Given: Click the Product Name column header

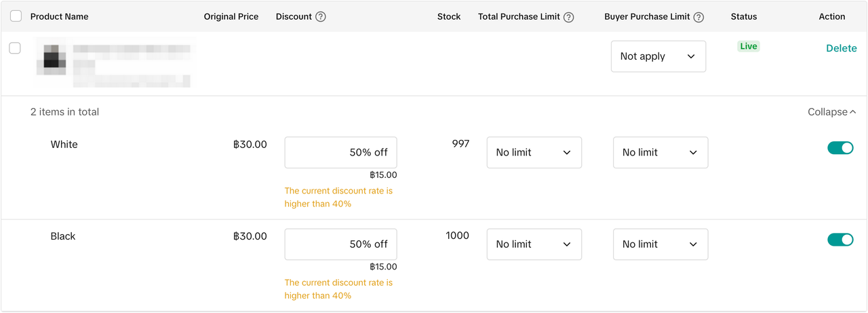Looking at the screenshot, I should (60, 17).
